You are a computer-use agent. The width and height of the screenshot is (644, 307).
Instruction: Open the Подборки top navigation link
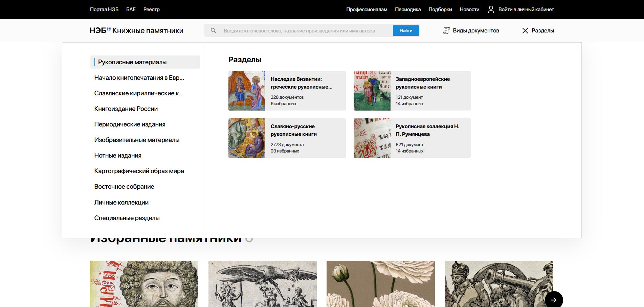point(440,9)
